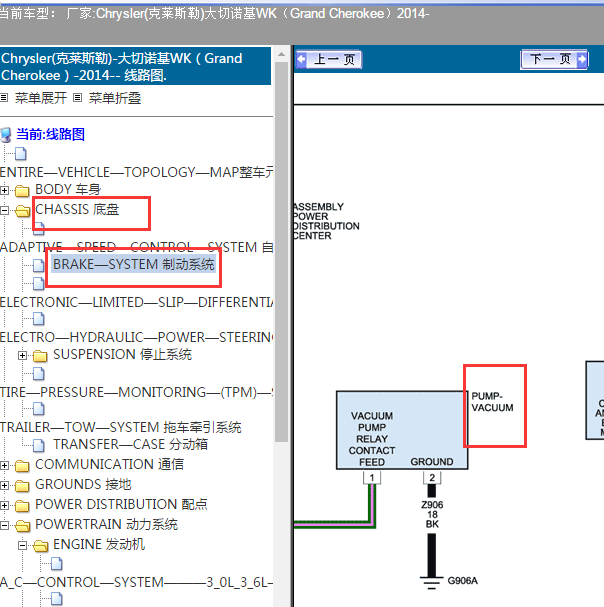Screen dimensions: 604x607
Task: Open TRANSFER—CASE 分动箱 entry
Action: [130, 444]
